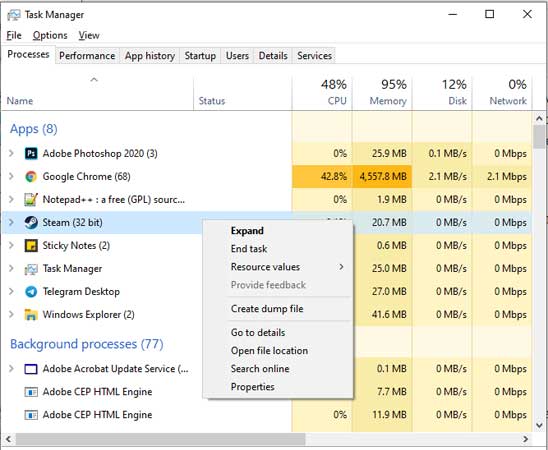Click Windows Explorer's 41.6 MB memory value
The image size is (548, 450).
(389, 314)
